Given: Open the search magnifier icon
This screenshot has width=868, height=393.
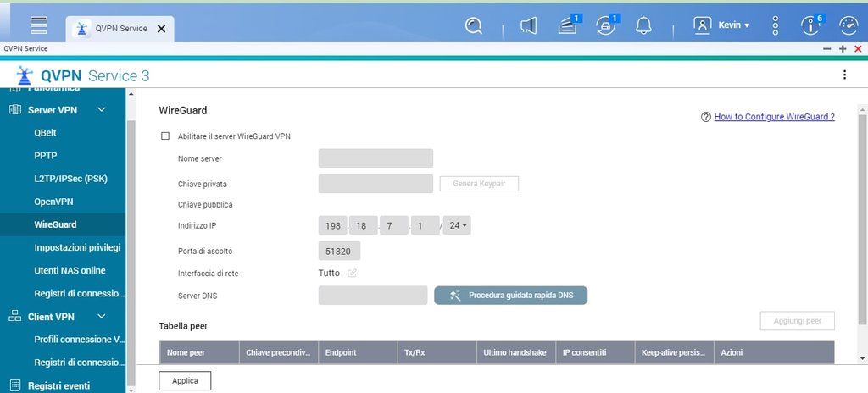Looking at the screenshot, I should point(473,25).
